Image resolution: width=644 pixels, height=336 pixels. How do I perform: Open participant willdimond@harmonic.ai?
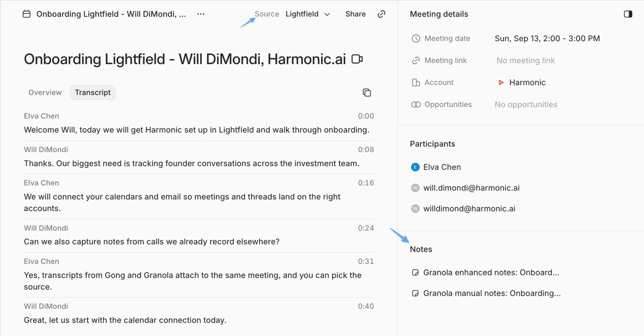469,209
